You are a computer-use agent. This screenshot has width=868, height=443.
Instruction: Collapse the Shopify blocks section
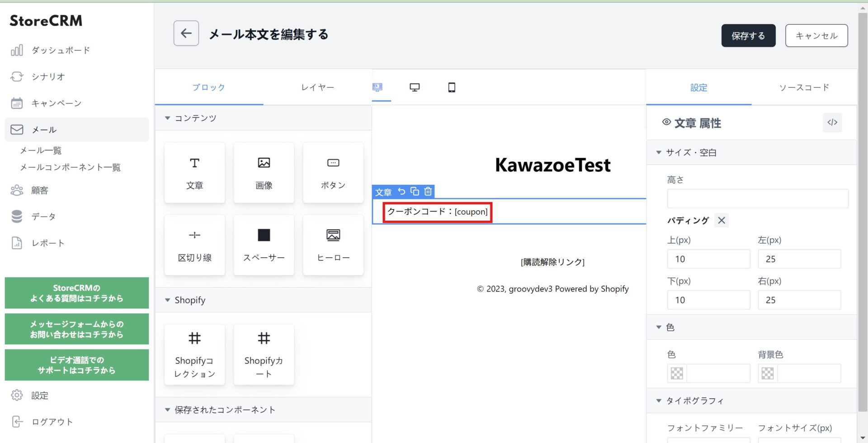click(168, 300)
